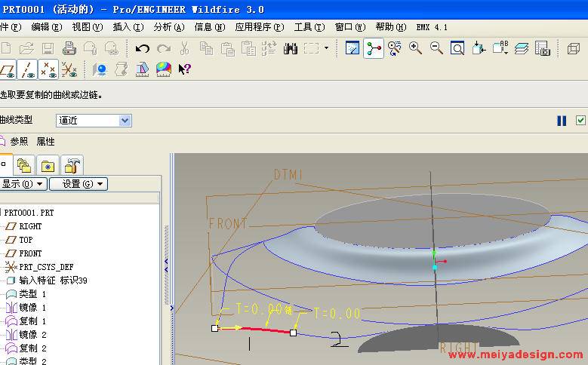Viewport: 588px width, 365px height.
Task: Open the View Manager icon
Action: click(x=543, y=48)
